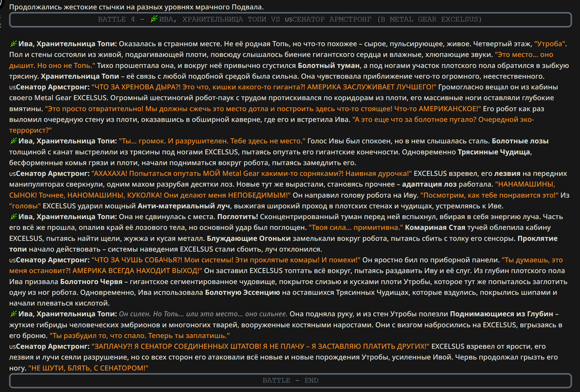
Task: Click the orange quote 'АМЕРИКА ЗАСЛУЖИВАЕТ ЛУЧШЕГО!'
Action: pos(372,87)
